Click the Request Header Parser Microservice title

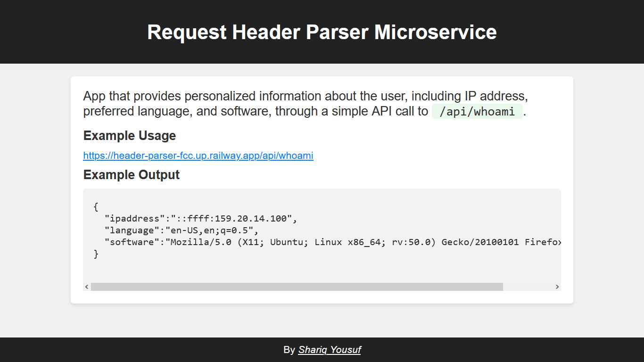(322, 32)
